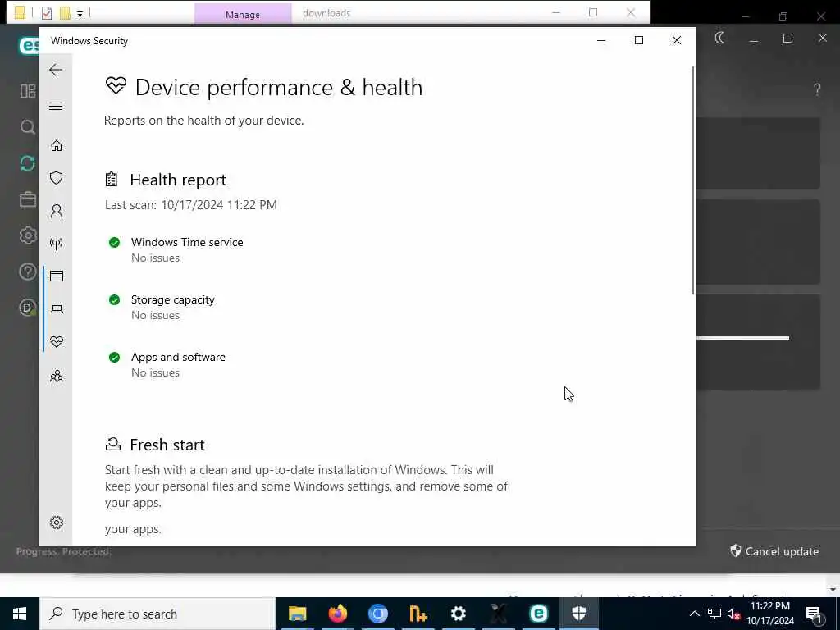Image resolution: width=840 pixels, height=630 pixels.
Task: Open File Explorer from the taskbar
Action: (297, 614)
